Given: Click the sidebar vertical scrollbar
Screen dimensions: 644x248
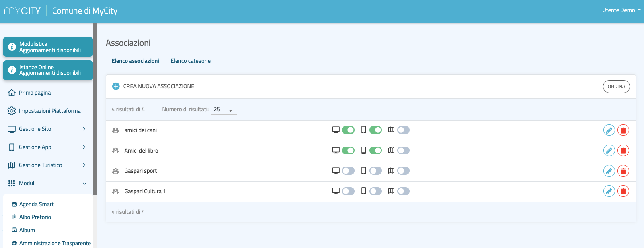Looking at the screenshot, I should click(95, 109).
